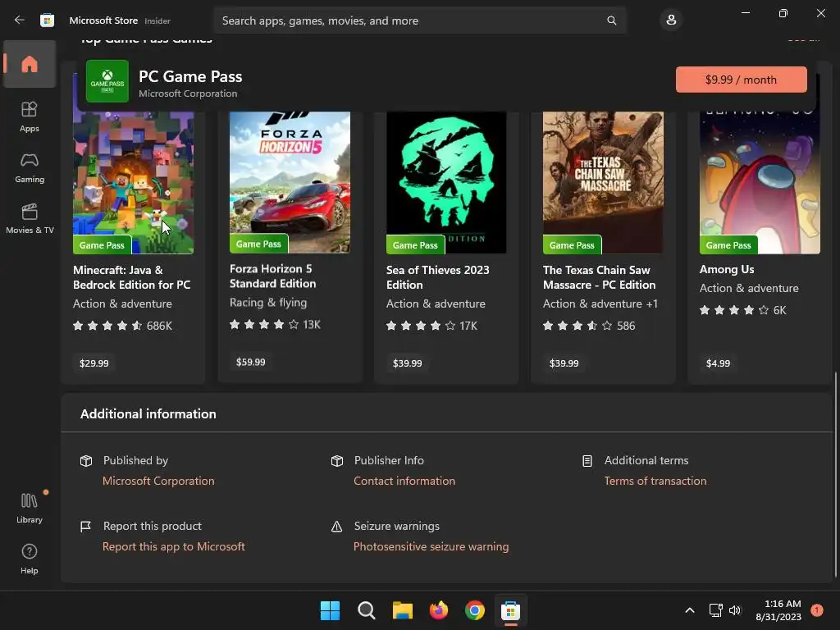
Task: Click the $39.99 Sea of Thieves price
Action: click(x=407, y=363)
